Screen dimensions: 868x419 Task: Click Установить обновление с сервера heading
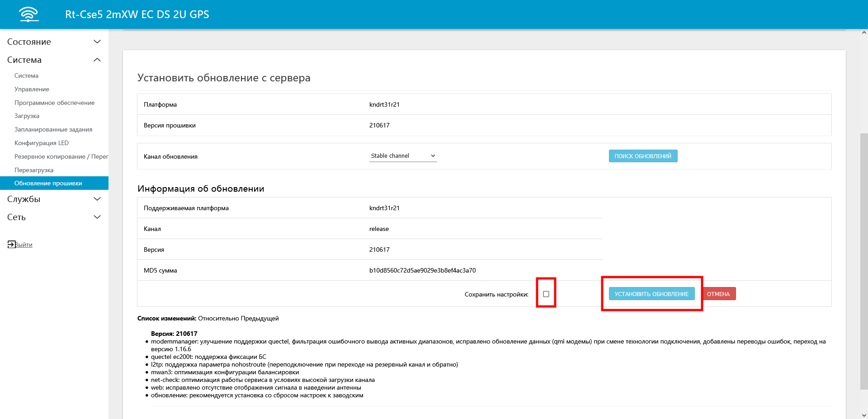point(224,78)
